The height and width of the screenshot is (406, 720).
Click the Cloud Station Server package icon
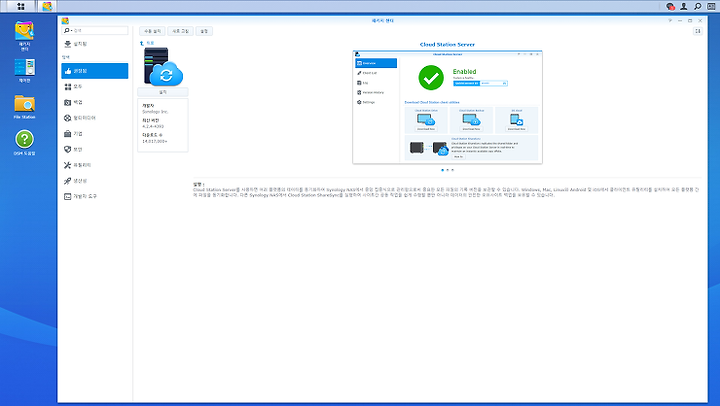[x=163, y=66]
